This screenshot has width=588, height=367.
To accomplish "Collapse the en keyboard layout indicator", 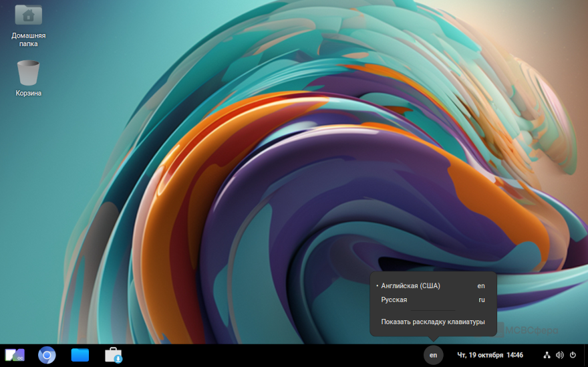I will pos(433,355).
